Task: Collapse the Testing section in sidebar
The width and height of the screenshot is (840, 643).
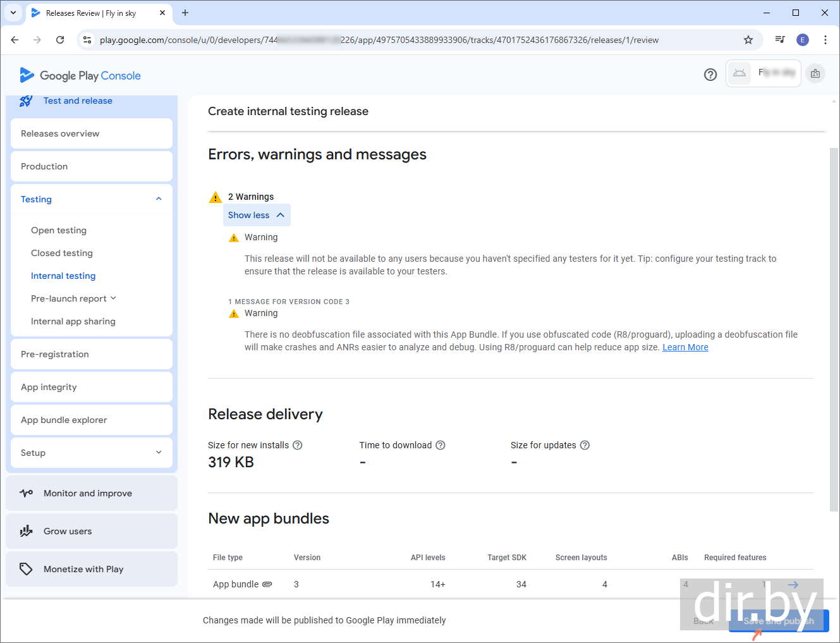Action: 159,199
